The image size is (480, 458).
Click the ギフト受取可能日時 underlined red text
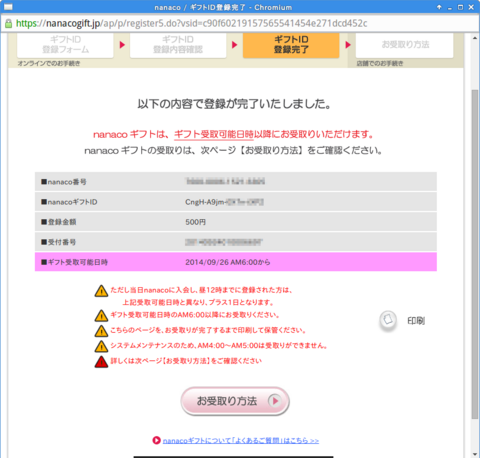point(214,134)
